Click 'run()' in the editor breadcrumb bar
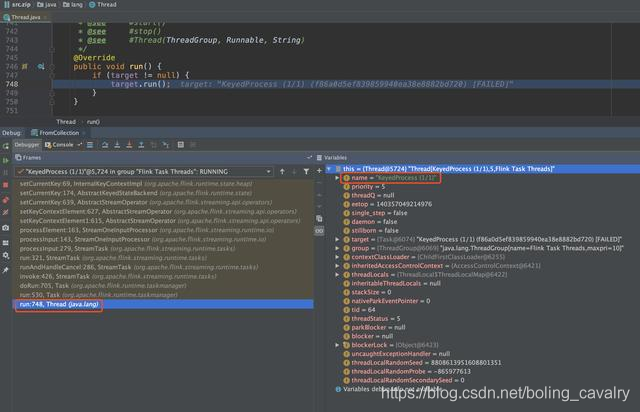This screenshot has width=640, height=412. (x=93, y=122)
